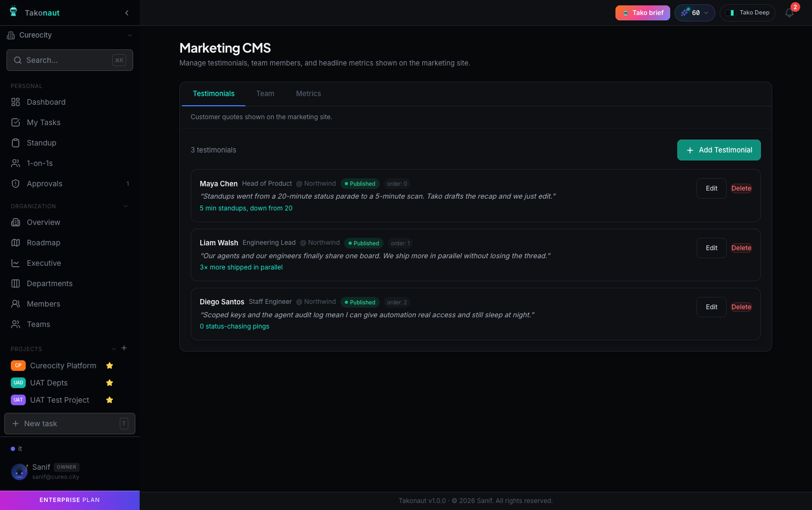The height and width of the screenshot is (510, 812).
Task: Go to My Tasks
Action: click(x=70, y=122)
